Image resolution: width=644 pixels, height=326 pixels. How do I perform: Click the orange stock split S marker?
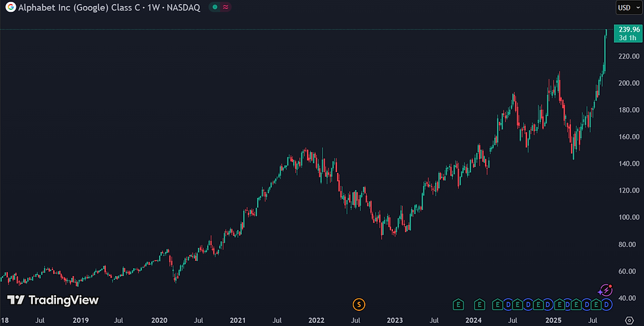[x=359, y=305]
